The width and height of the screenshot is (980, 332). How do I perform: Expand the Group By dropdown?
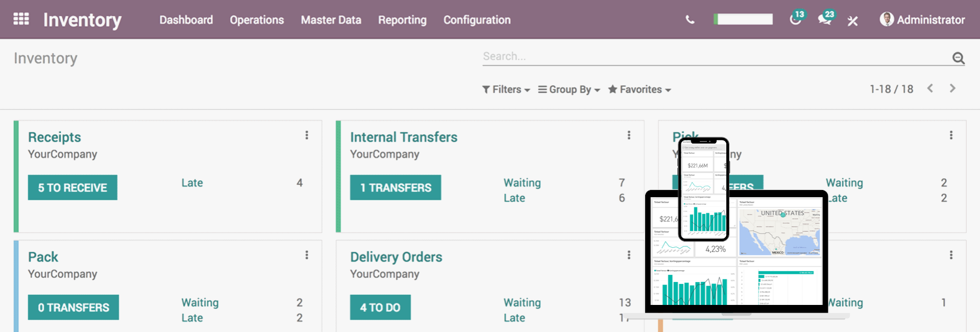point(569,89)
